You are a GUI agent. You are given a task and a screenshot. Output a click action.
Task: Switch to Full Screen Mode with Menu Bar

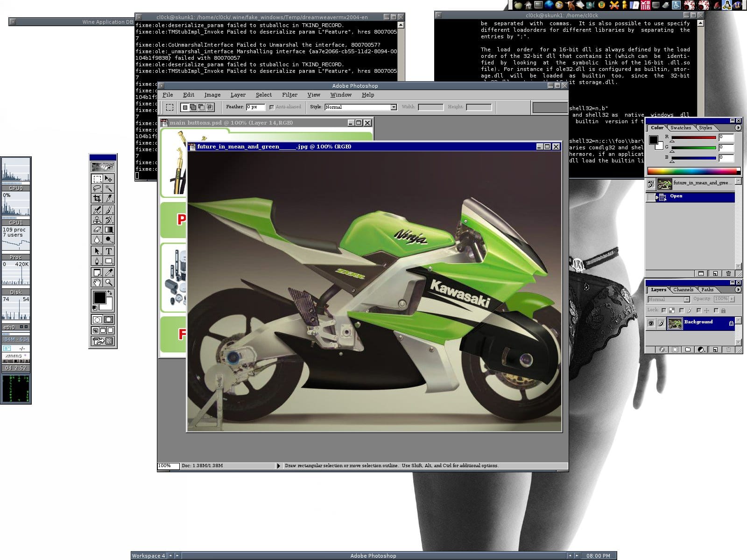point(103,330)
